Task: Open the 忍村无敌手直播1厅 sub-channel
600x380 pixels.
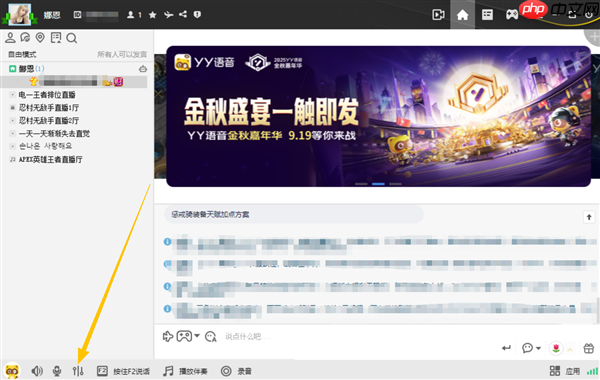Action: click(49, 108)
